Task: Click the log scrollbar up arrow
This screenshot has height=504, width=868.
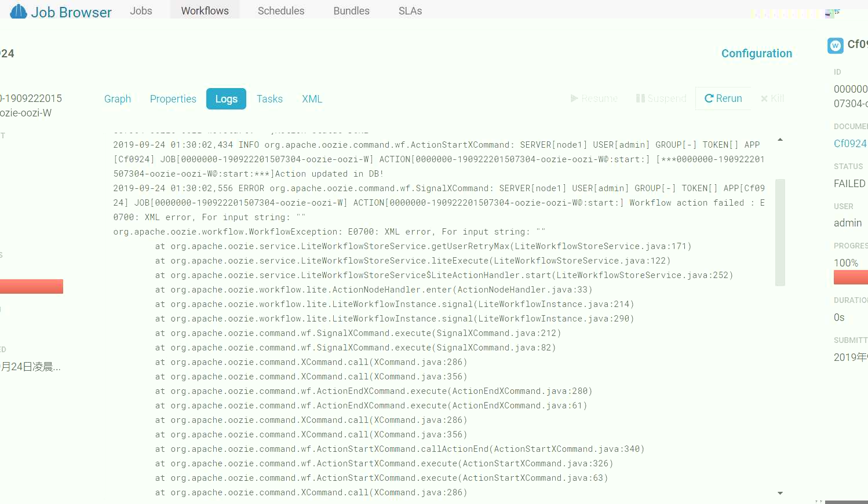Action: pos(780,140)
